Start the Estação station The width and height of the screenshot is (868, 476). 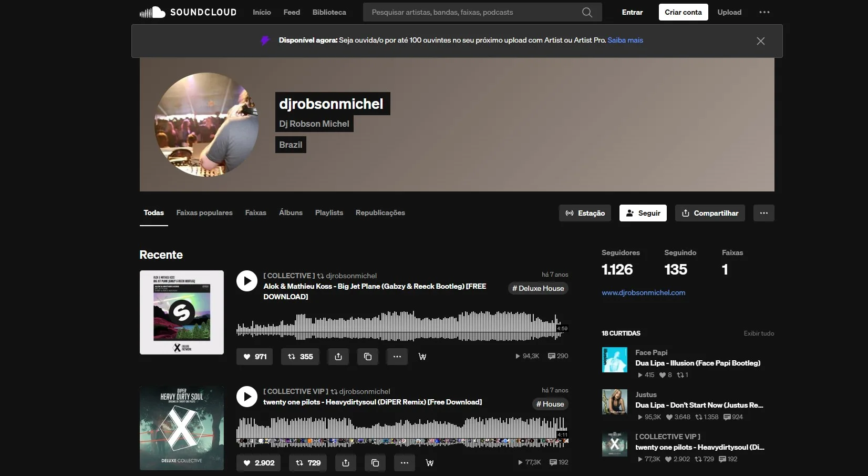(585, 213)
